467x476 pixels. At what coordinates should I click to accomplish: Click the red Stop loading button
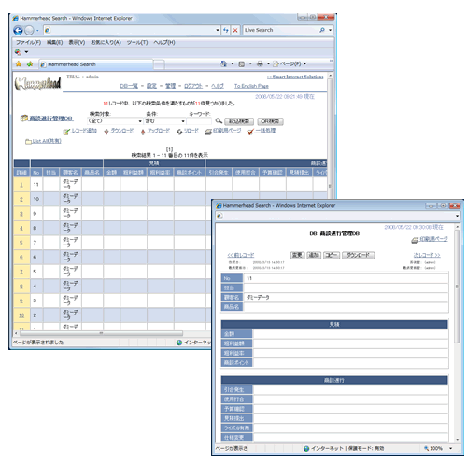click(x=235, y=30)
